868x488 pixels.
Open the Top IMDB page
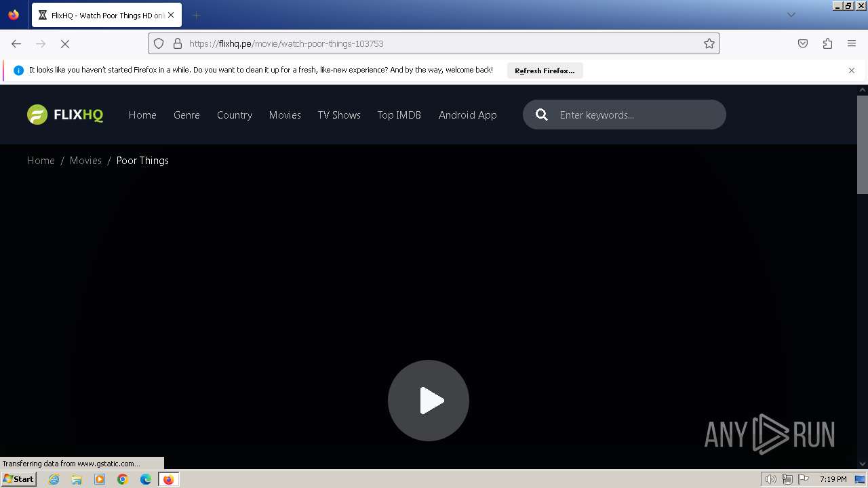click(399, 115)
